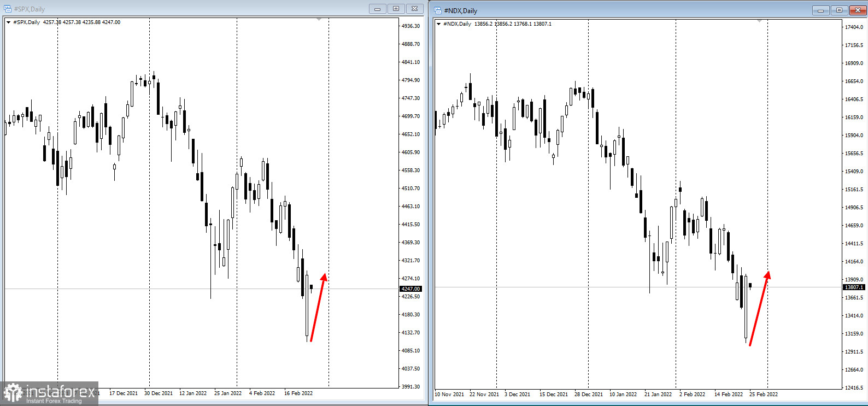Click the 4369.30 price level on SPX axis

click(410, 243)
